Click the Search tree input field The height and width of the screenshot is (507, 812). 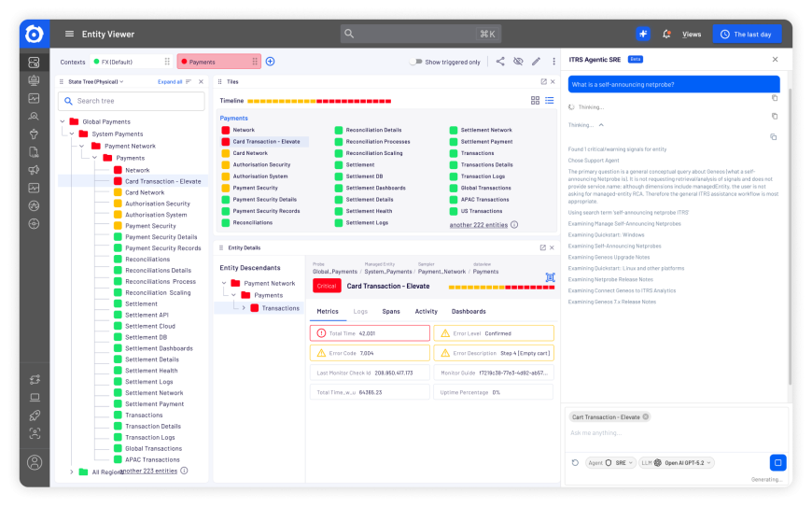tap(132, 101)
